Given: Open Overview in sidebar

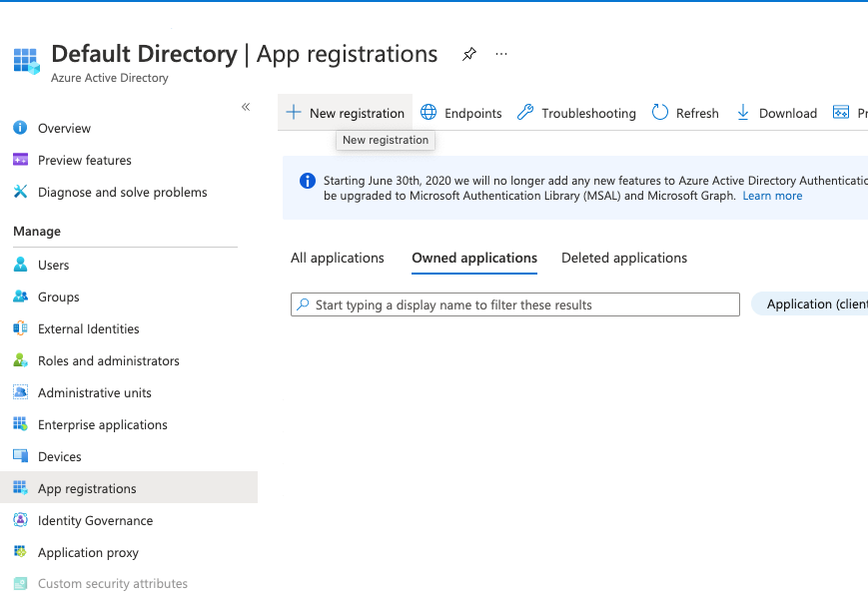Looking at the screenshot, I should (x=64, y=129).
